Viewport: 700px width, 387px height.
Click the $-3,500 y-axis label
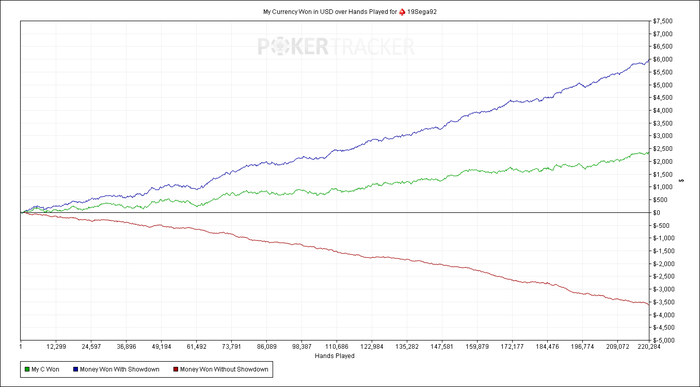tap(664, 302)
